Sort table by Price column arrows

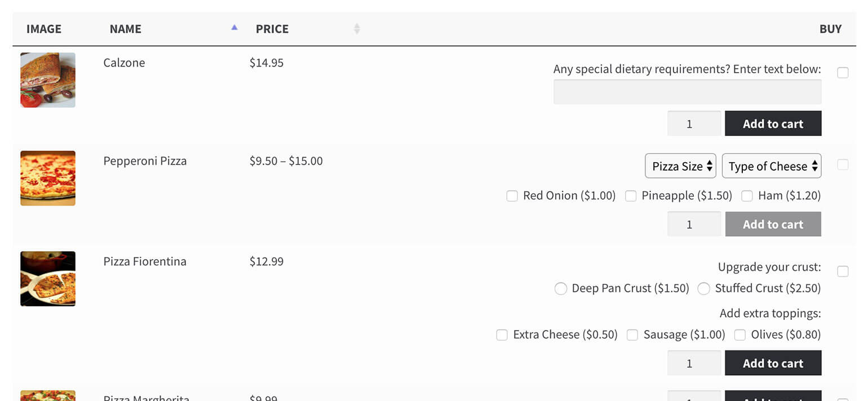click(x=356, y=29)
